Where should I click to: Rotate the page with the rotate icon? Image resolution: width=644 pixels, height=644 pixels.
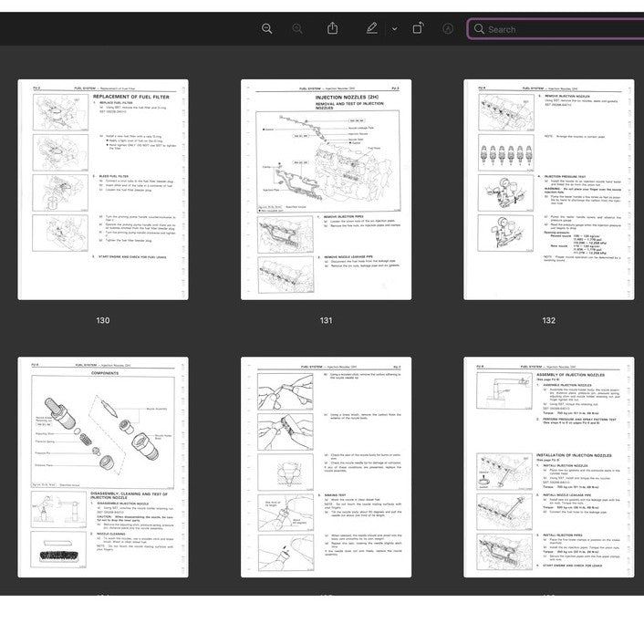[418, 28]
